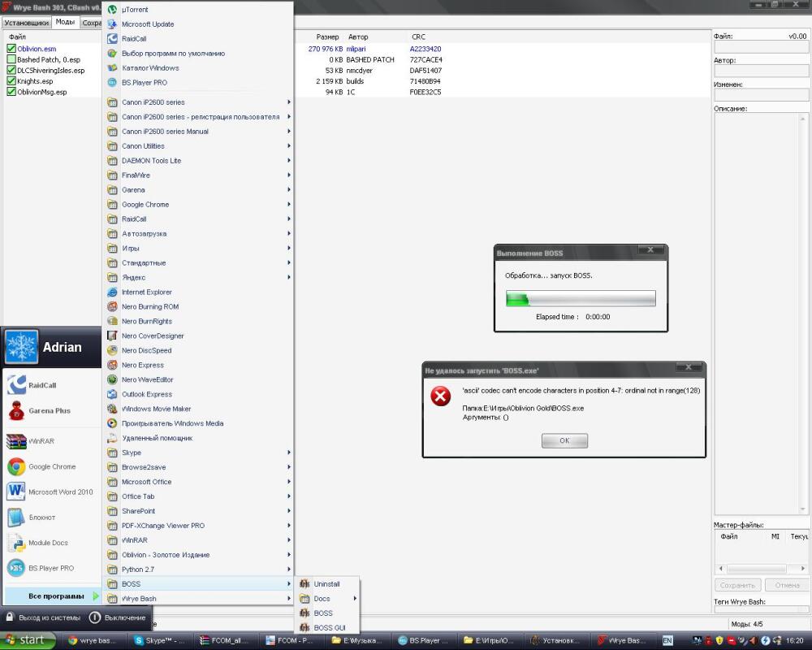
Task: Click the BOSS progress bar
Action: click(581, 298)
